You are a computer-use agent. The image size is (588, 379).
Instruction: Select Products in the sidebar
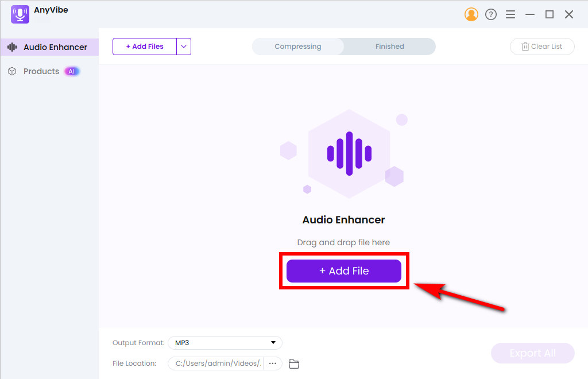click(x=41, y=71)
